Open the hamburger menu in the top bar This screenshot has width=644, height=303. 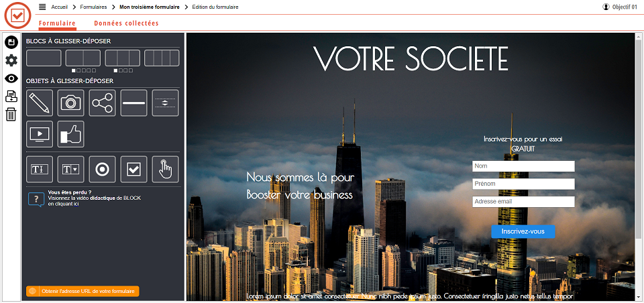point(42,7)
